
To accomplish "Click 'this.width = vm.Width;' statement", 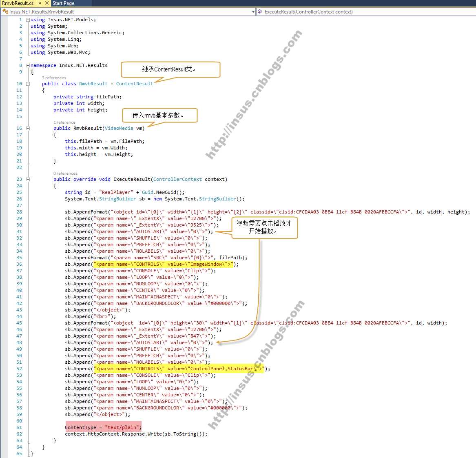I will (96, 148).
